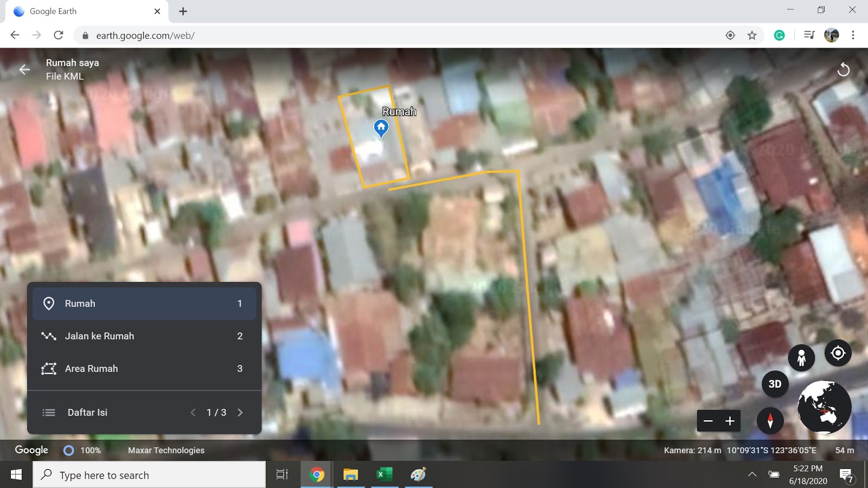Select the Pegman for Street View
868x488 pixels.
click(x=801, y=357)
